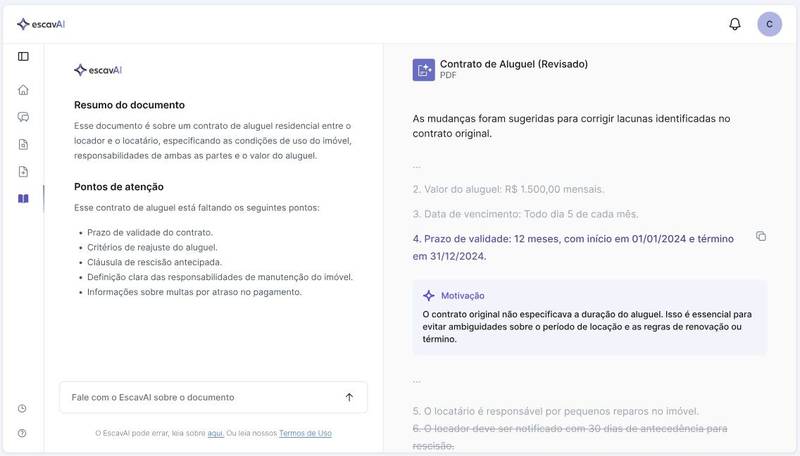Open the document search icon in sidebar

(23, 144)
